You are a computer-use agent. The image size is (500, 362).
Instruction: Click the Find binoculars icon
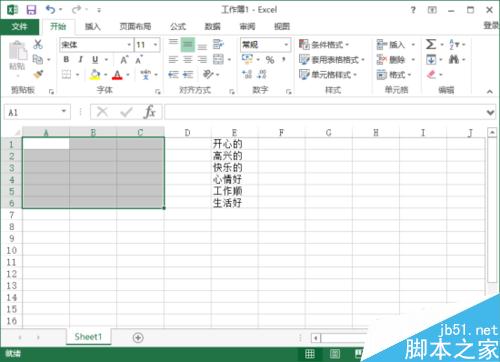[454, 60]
